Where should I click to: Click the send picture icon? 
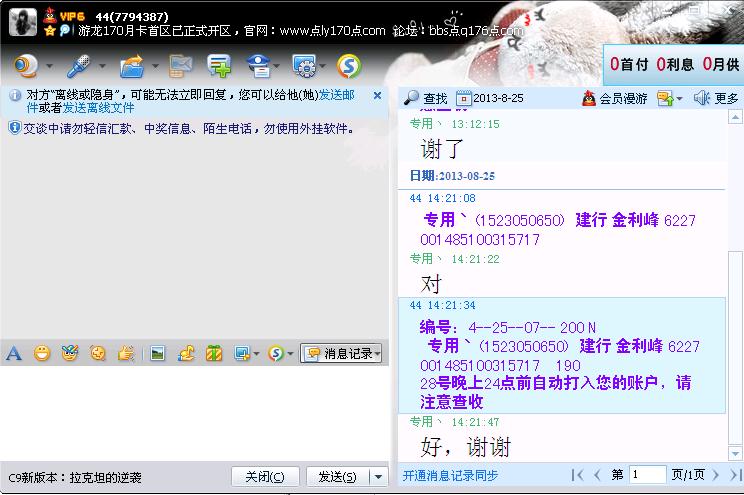click(x=157, y=353)
